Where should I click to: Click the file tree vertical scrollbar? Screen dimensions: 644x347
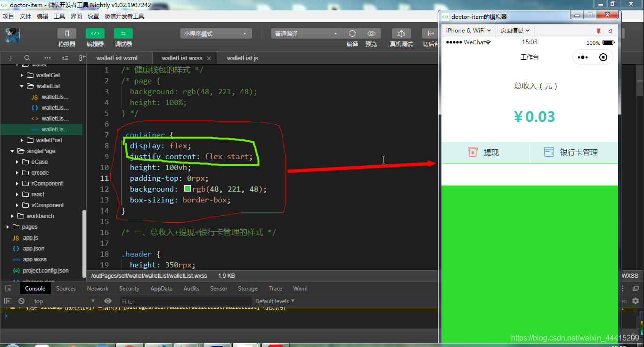click(x=84, y=244)
